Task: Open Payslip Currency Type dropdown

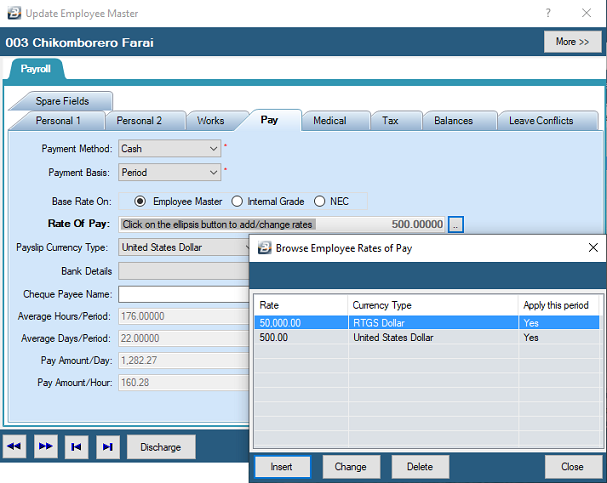Action: click(185, 247)
